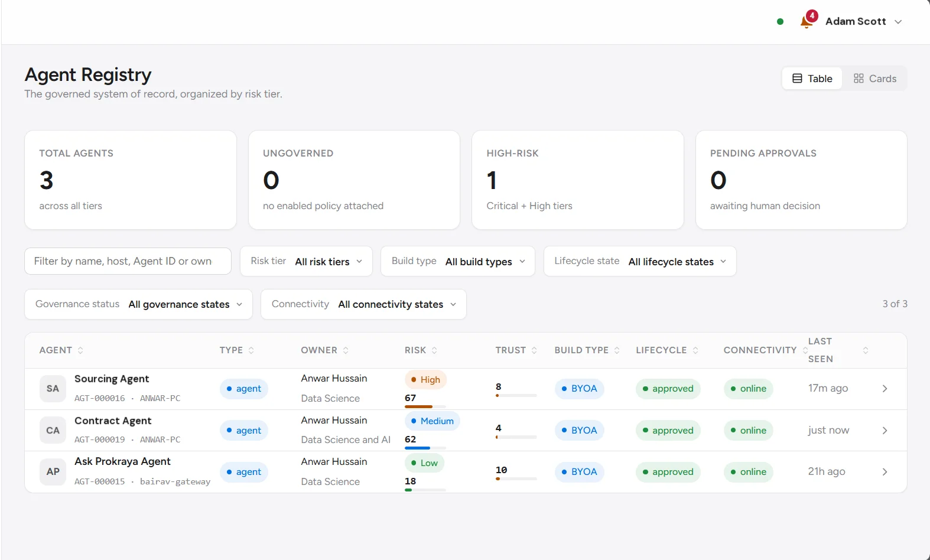Click the '17m ago' last seen value
This screenshot has width=930, height=560.
[828, 388]
